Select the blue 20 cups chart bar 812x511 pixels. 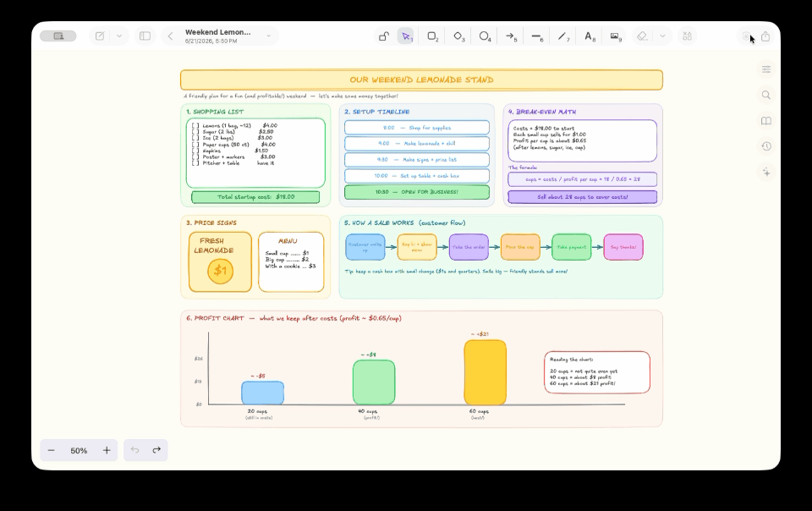point(262,393)
